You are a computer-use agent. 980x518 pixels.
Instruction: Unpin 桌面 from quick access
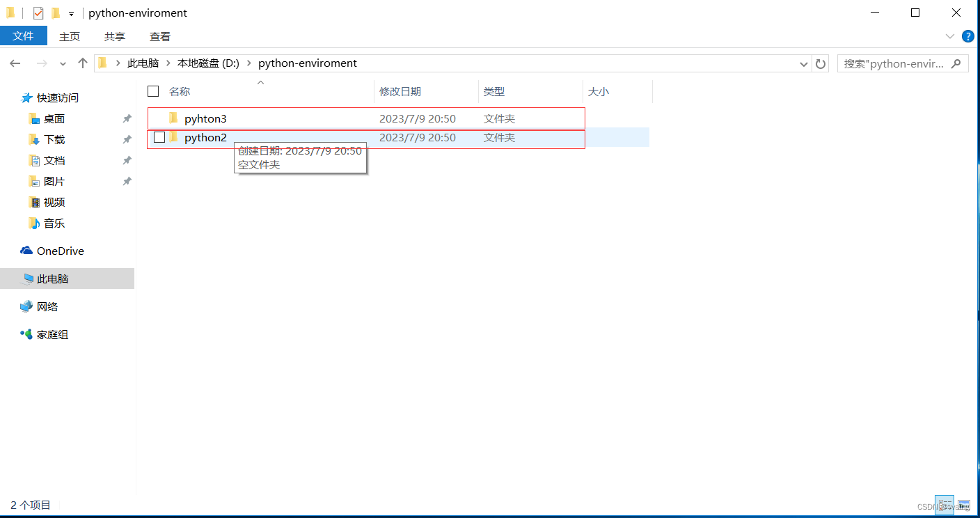click(x=127, y=118)
